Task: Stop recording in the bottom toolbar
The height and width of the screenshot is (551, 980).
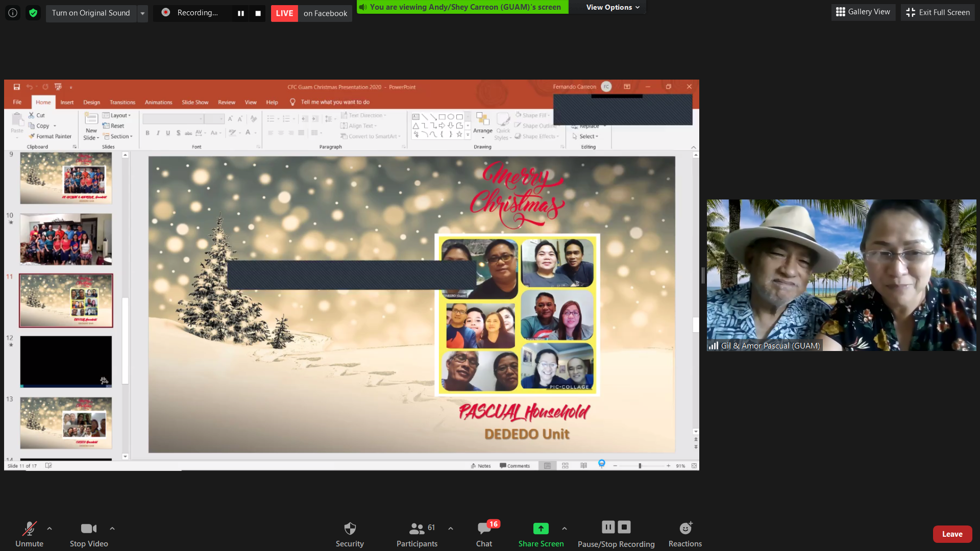Action: (624, 527)
